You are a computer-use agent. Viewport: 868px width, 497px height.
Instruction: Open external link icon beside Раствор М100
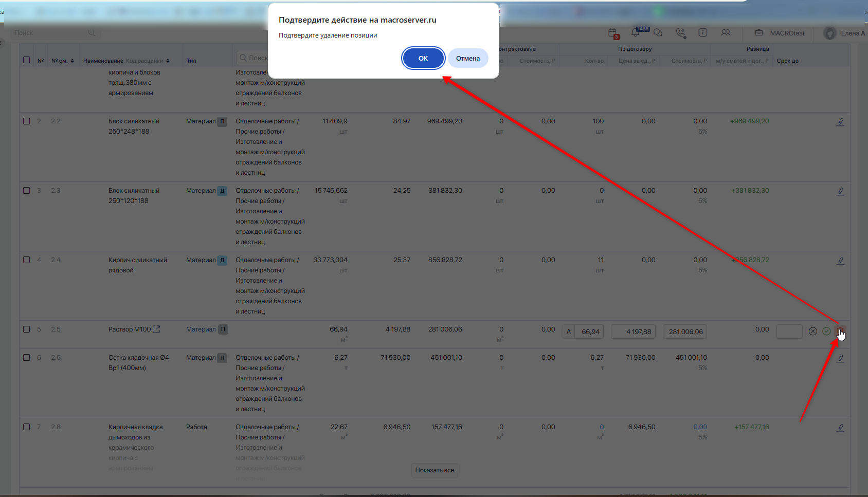pos(157,329)
